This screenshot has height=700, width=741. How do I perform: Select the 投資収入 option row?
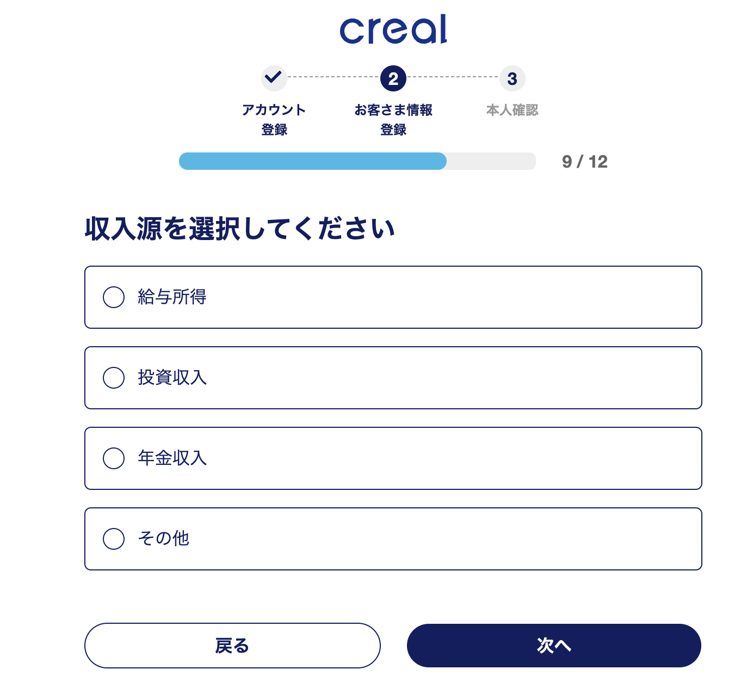pos(393,378)
